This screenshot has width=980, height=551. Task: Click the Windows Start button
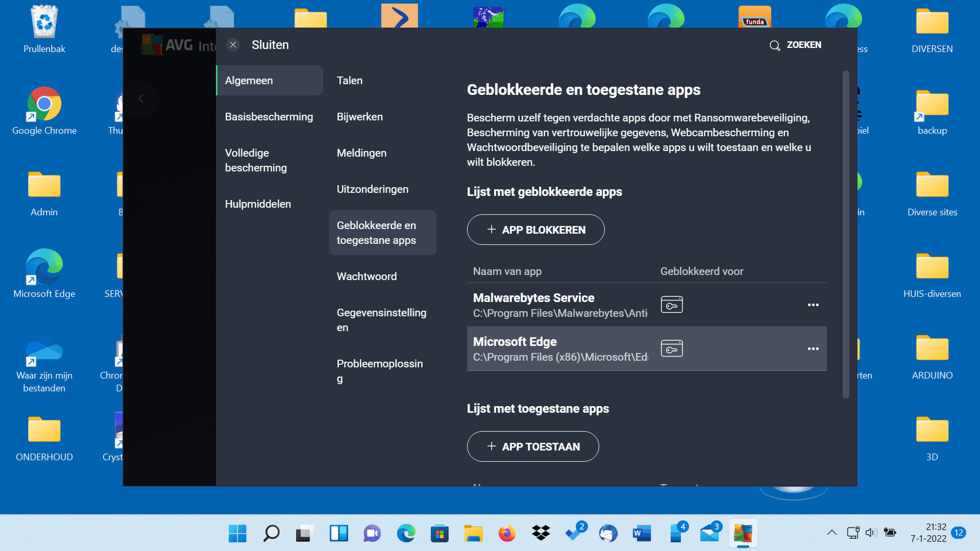[237, 534]
